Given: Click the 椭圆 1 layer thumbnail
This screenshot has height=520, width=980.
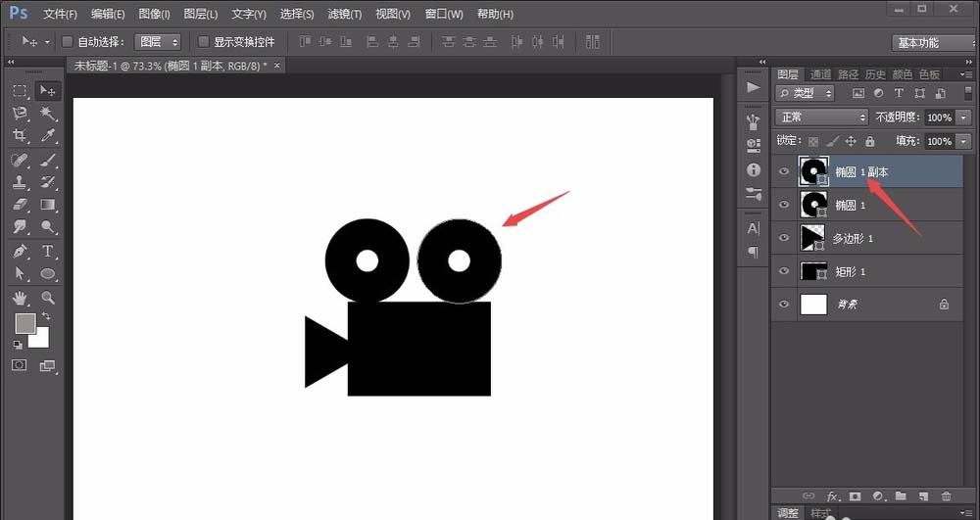Looking at the screenshot, I should coord(813,205).
